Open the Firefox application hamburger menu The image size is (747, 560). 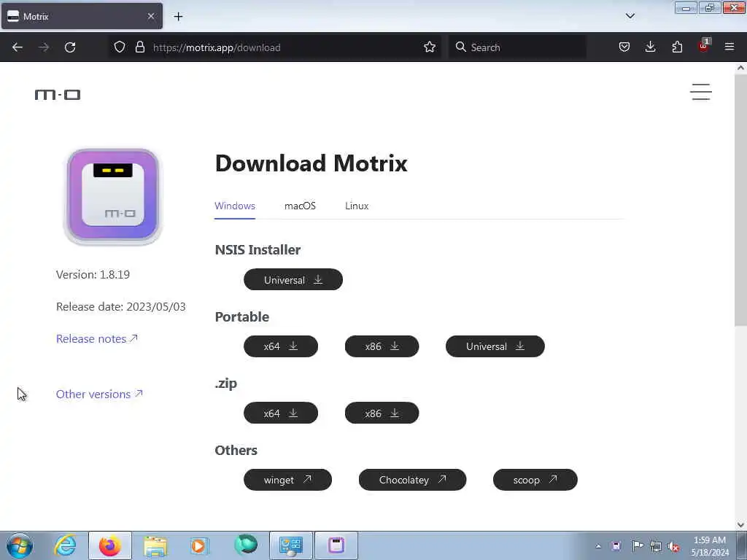coord(729,47)
